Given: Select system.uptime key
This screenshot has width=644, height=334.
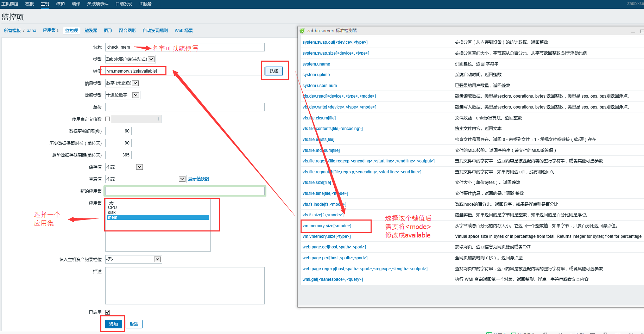Looking at the screenshot, I should pos(316,75).
